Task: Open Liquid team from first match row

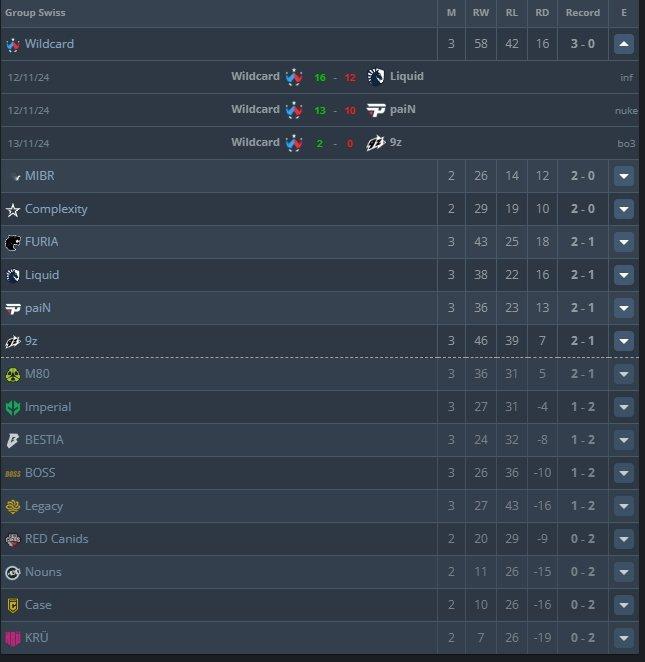Action: 407,76
